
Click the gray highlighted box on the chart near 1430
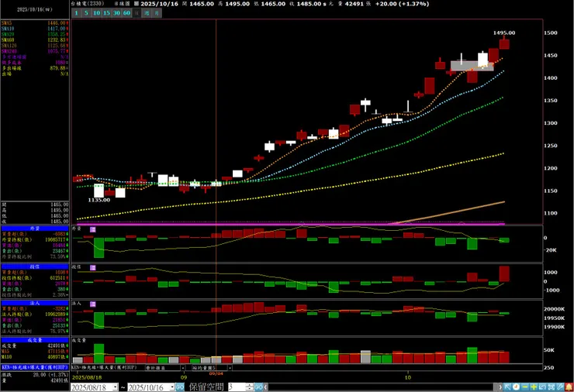pos(472,66)
